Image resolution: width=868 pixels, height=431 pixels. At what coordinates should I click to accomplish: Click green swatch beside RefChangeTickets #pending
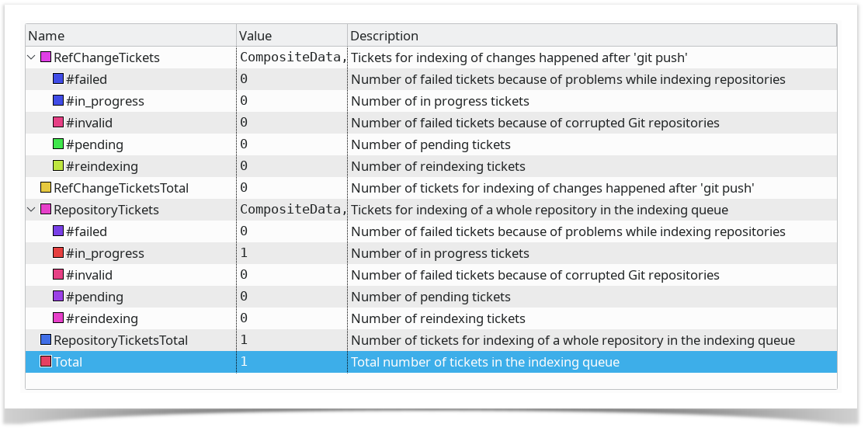pos(58,144)
